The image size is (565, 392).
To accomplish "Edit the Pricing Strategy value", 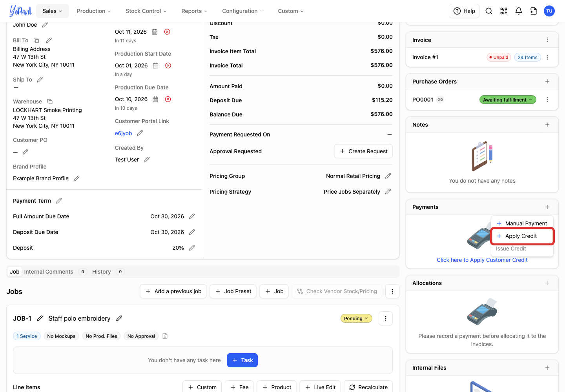I will (388, 192).
